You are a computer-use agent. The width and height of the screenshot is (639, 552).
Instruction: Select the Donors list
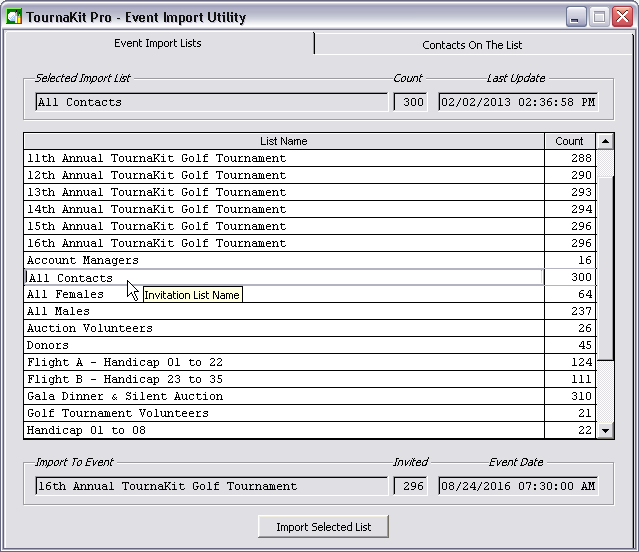(x=284, y=345)
